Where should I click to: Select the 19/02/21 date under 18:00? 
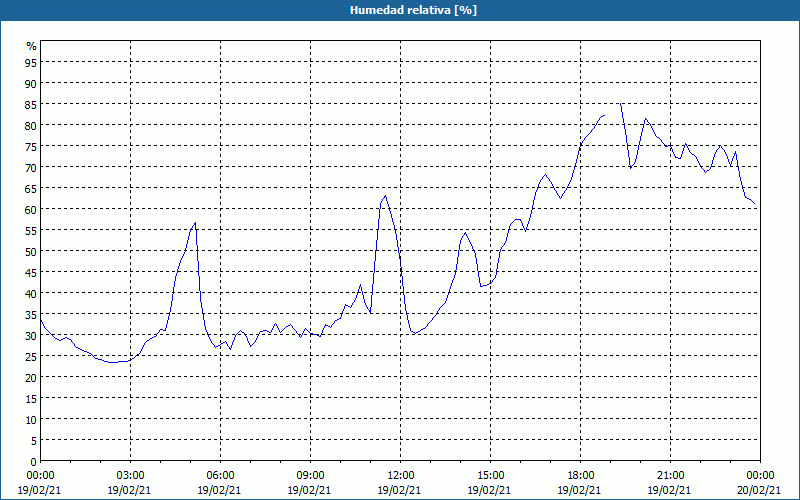click(580, 490)
